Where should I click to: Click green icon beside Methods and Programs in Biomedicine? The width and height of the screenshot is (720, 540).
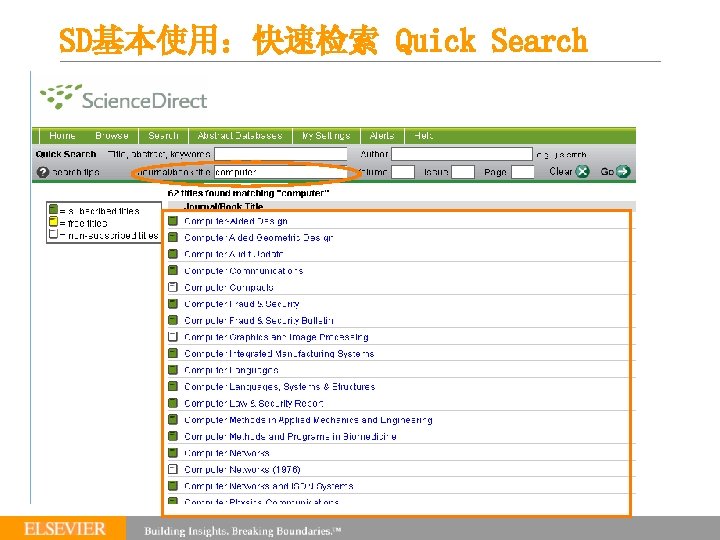pyautogui.click(x=173, y=436)
